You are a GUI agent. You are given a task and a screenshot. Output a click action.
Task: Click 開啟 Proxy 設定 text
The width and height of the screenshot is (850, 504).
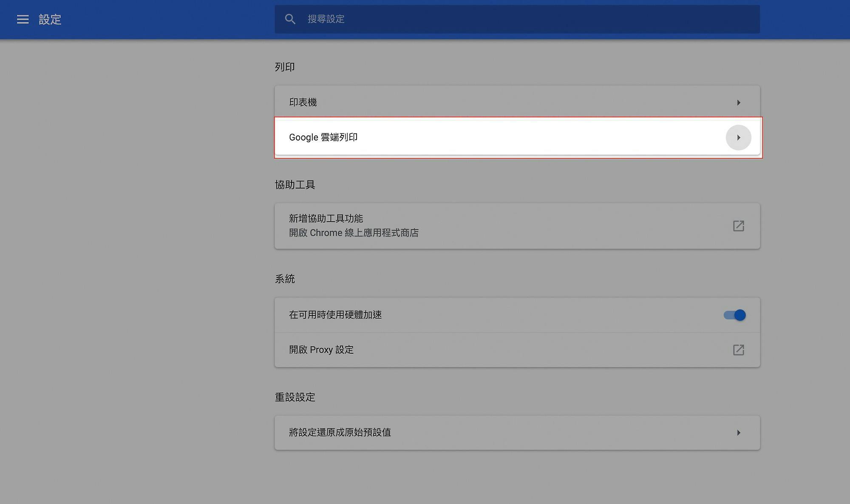[321, 349]
